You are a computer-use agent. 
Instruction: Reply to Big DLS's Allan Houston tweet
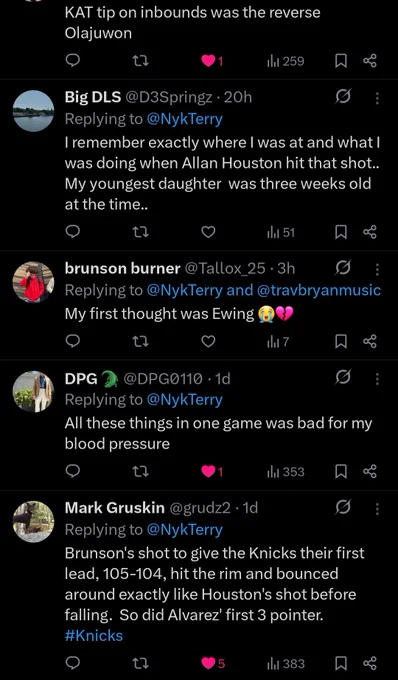[x=73, y=233]
